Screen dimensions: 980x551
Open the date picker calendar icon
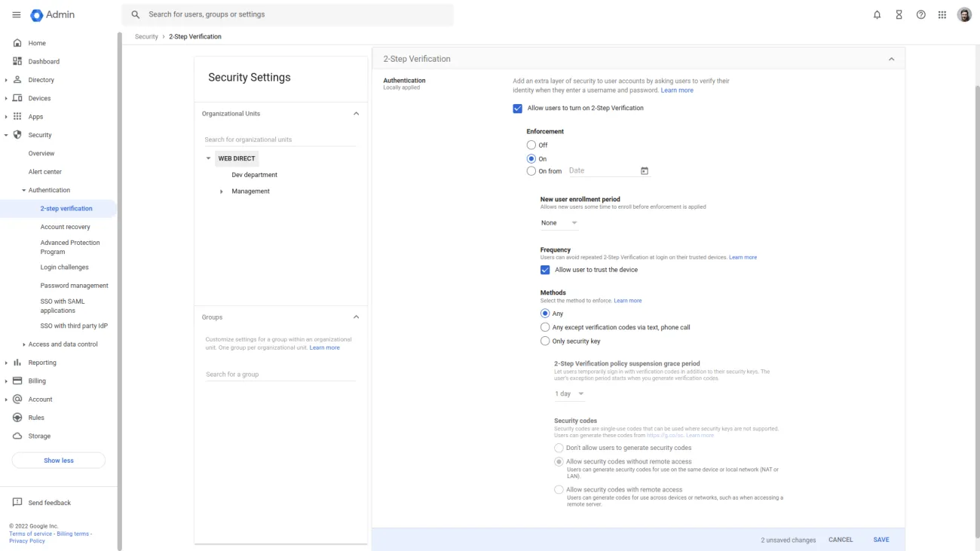[x=645, y=170]
